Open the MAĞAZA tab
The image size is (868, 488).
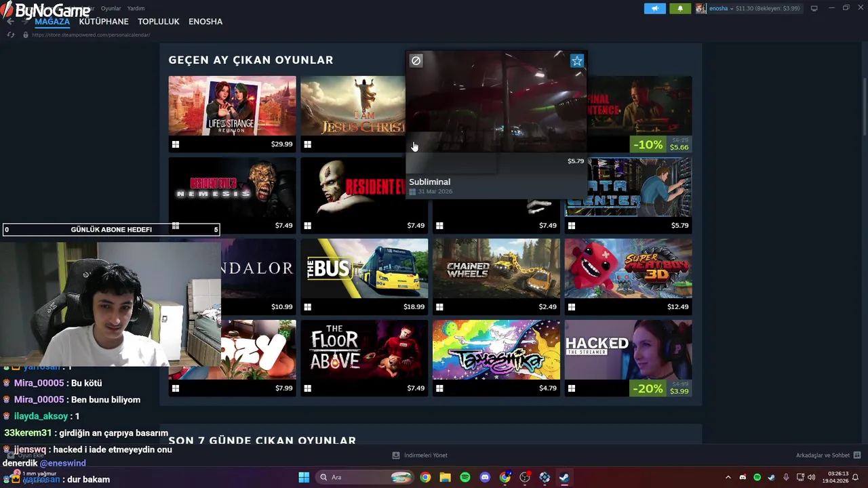click(x=52, y=22)
